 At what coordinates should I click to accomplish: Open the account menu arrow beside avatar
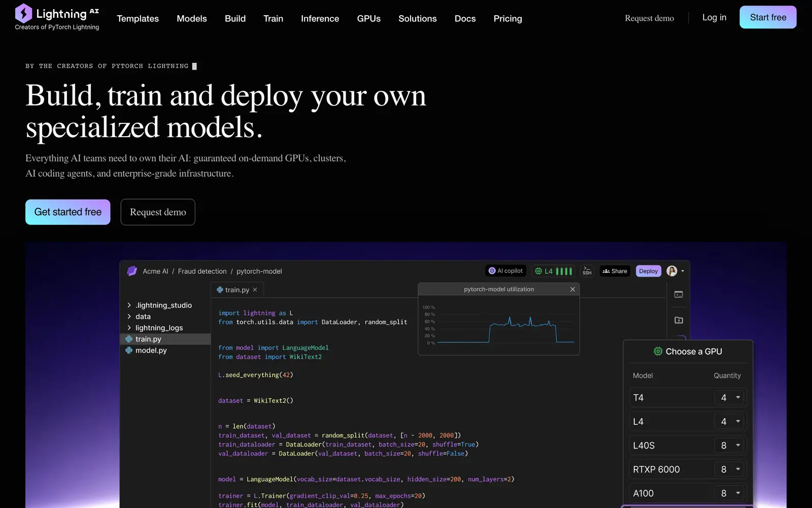pos(683,271)
